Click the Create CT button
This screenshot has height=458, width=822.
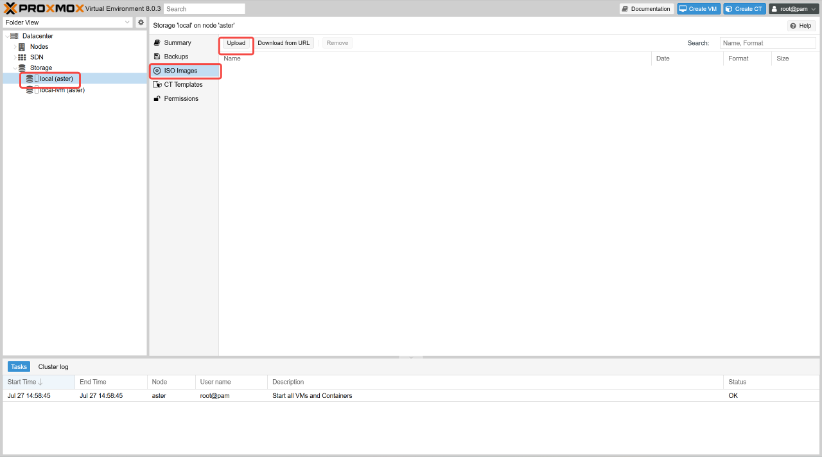coord(744,9)
